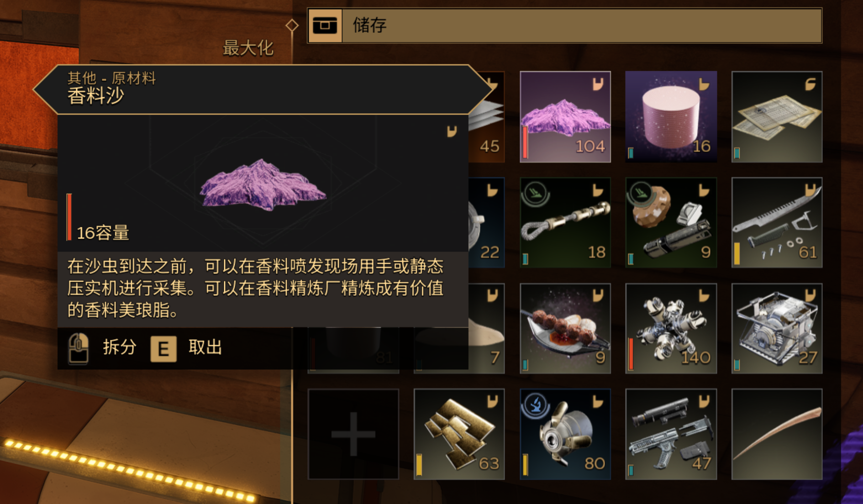Select the metal gear cluster with 140
Viewport: 863px width, 504px height.
click(671, 328)
